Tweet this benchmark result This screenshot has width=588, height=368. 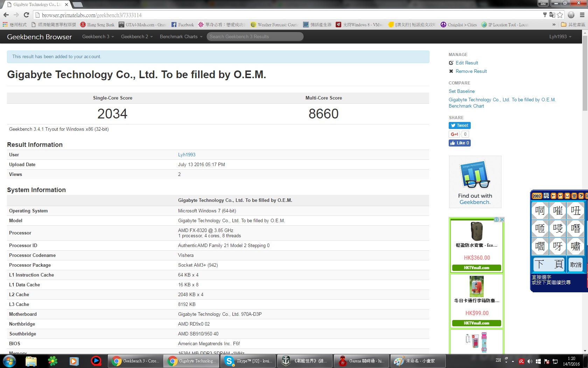(460, 125)
